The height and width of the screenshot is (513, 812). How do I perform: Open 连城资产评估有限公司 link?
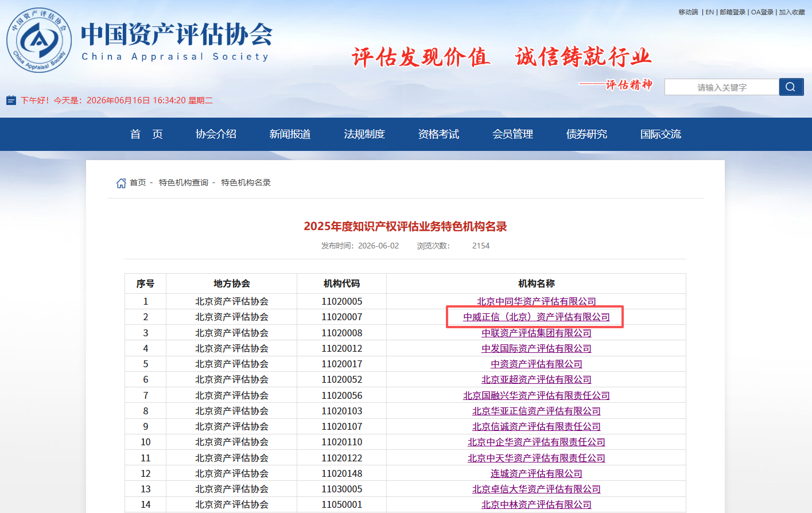click(x=537, y=473)
